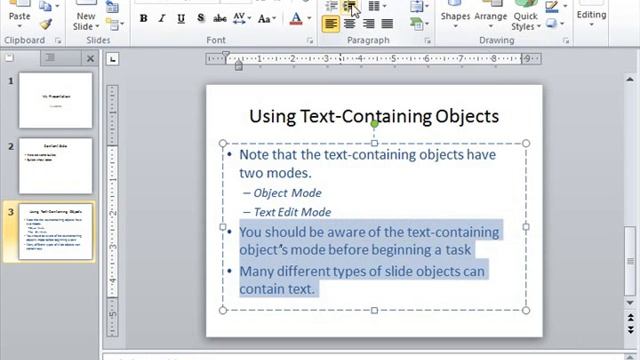Open the Paste options arrow

[x=19, y=27]
